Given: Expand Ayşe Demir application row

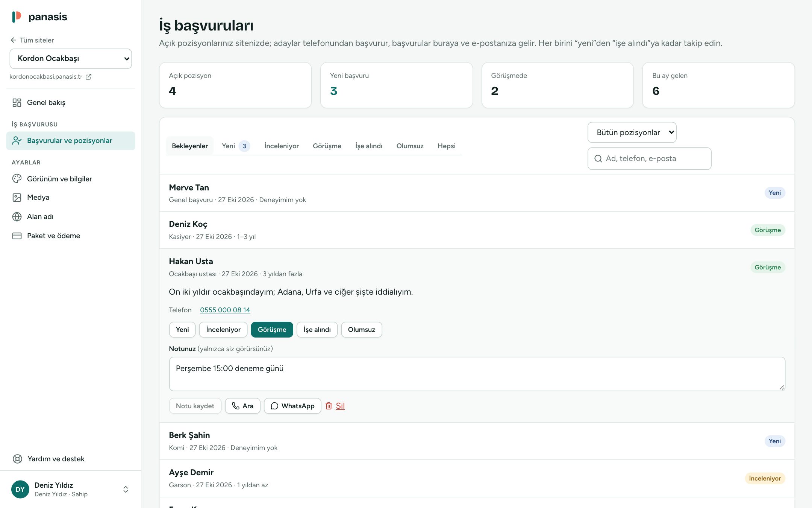Looking at the screenshot, I should pyautogui.click(x=477, y=478).
